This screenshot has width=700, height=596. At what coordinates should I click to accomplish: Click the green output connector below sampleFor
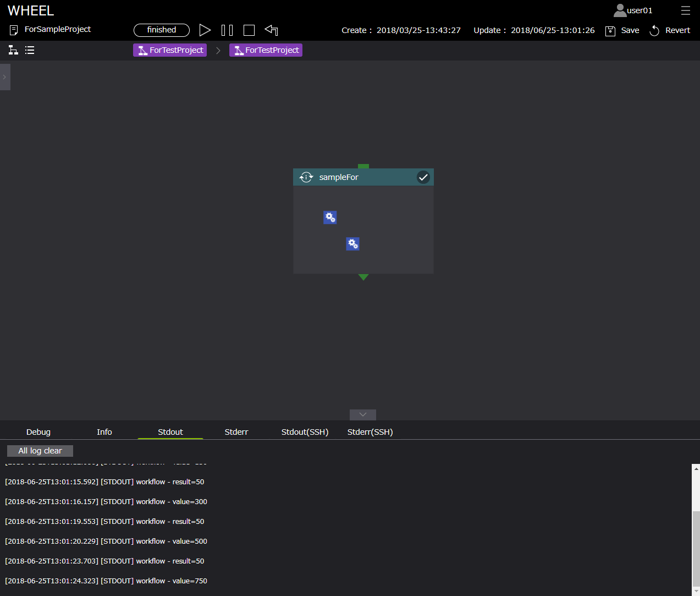click(363, 277)
